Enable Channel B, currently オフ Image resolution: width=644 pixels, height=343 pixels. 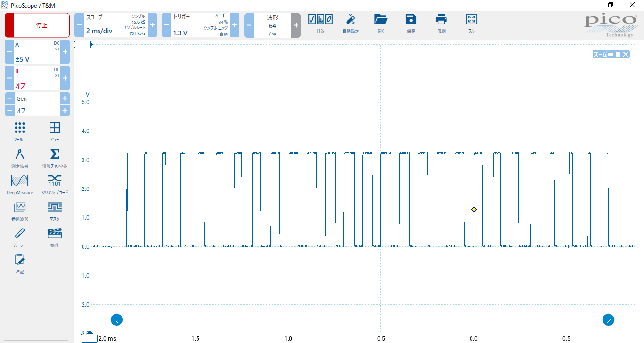38,78
